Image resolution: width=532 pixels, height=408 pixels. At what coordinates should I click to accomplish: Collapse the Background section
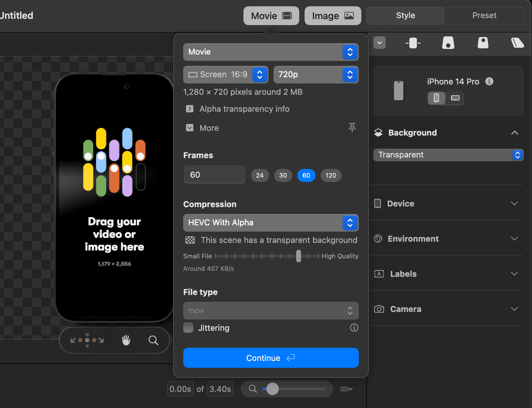click(x=514, y=133)
